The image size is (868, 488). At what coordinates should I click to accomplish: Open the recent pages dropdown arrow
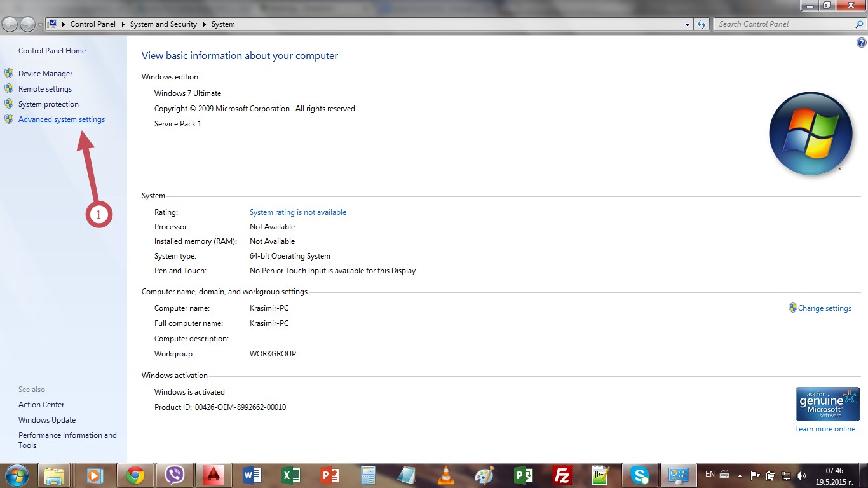(x=41, y=25)
